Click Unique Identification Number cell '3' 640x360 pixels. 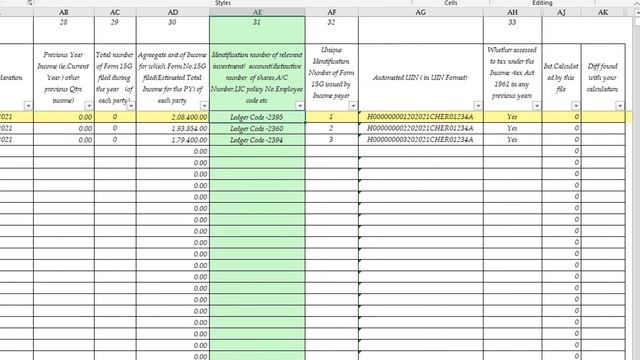[x=331, y=140]
